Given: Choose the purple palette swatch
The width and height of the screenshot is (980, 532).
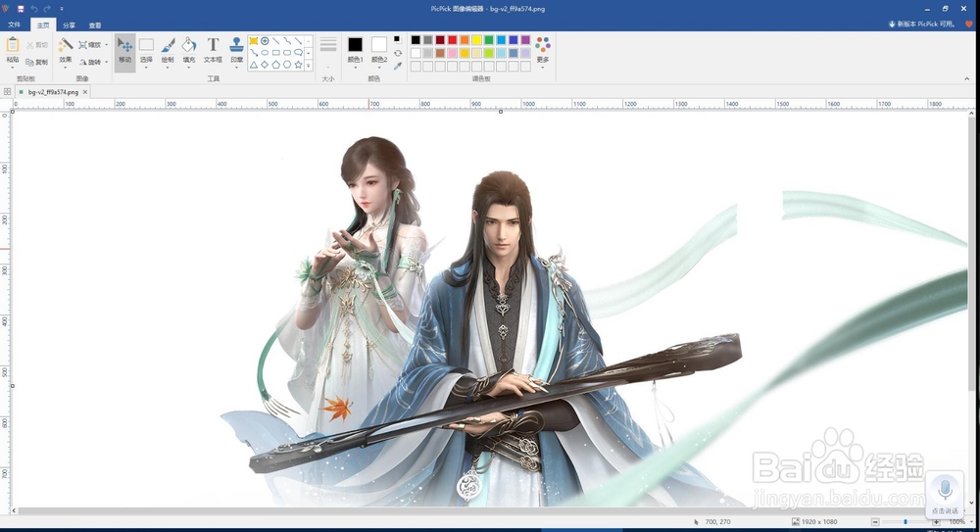Looking at the screenshot, I should tap(525, 40).
